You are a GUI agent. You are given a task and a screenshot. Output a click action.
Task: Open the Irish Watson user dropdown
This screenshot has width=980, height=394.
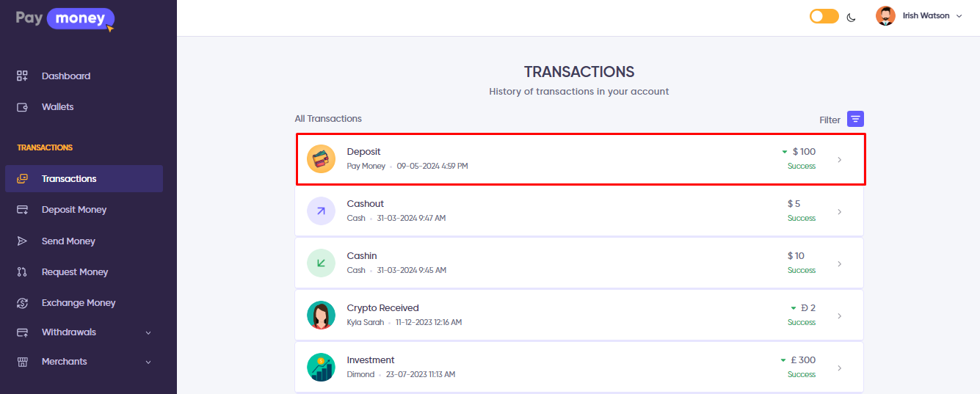(x=959, y=16)
